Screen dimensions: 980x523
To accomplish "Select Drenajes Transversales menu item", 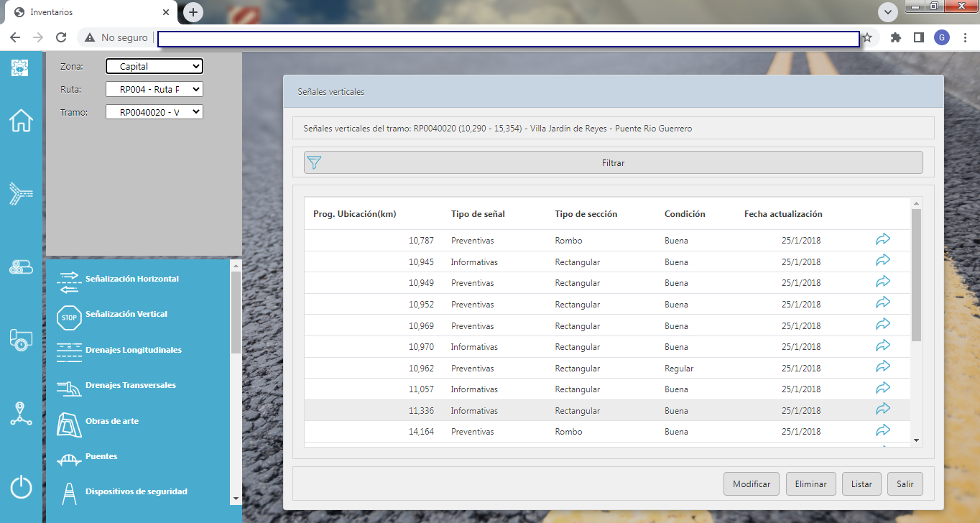I will click(x=130, y=386).
